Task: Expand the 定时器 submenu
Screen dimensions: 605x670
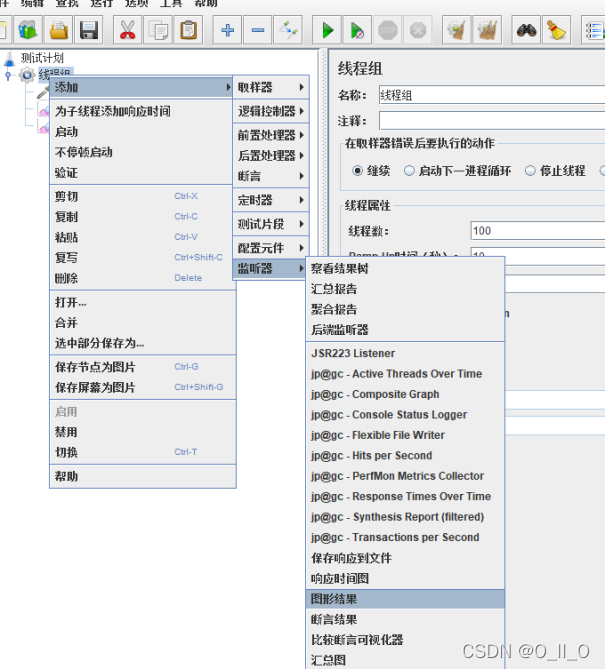Action: coord(270,200)
